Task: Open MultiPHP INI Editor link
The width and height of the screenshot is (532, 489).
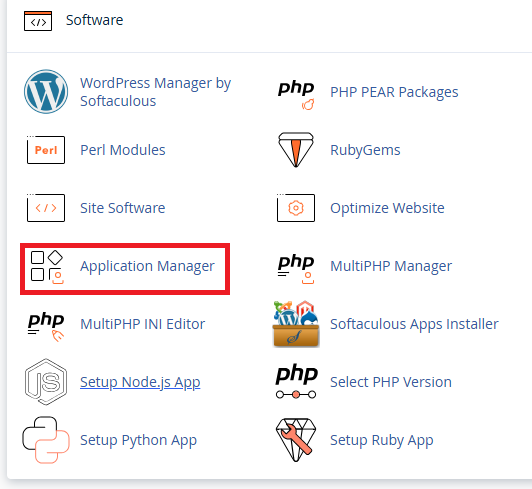Action: [142, 324]
